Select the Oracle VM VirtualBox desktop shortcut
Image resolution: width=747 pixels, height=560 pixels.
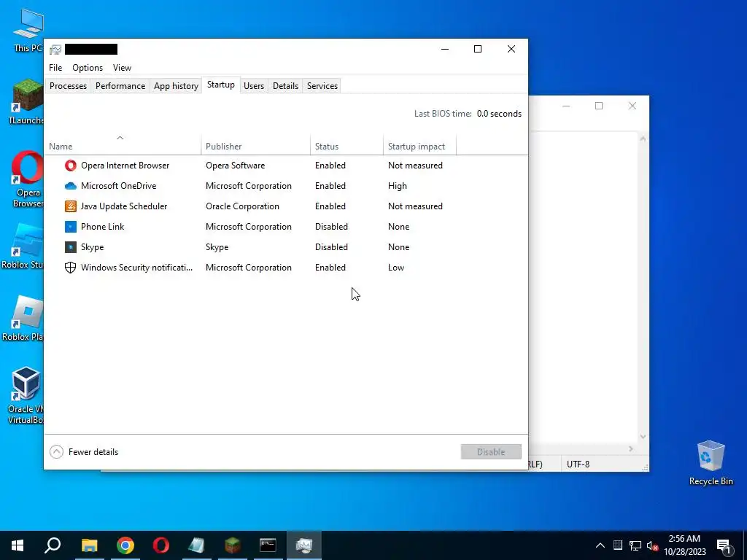26,395
